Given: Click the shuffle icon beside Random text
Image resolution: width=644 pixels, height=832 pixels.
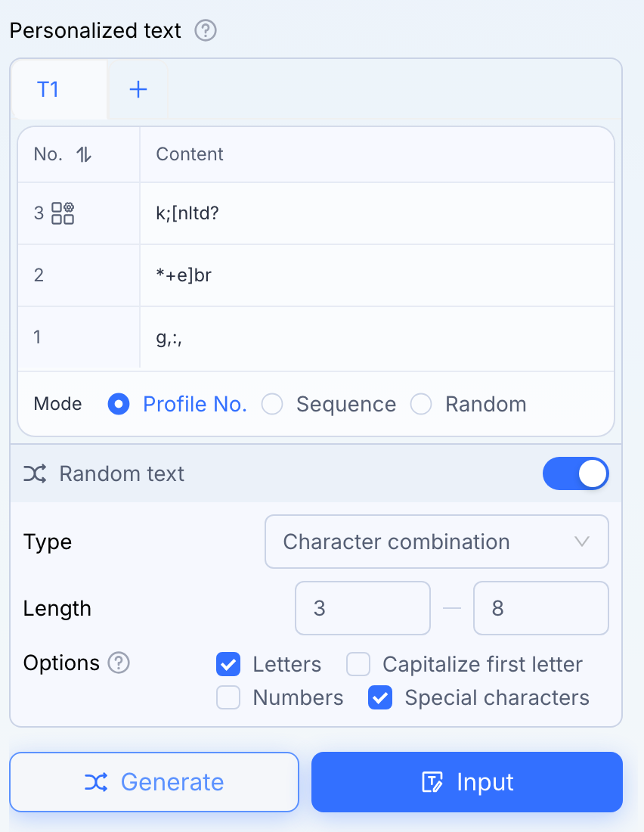Looking at the screenshot, I should tap(35, 473).
